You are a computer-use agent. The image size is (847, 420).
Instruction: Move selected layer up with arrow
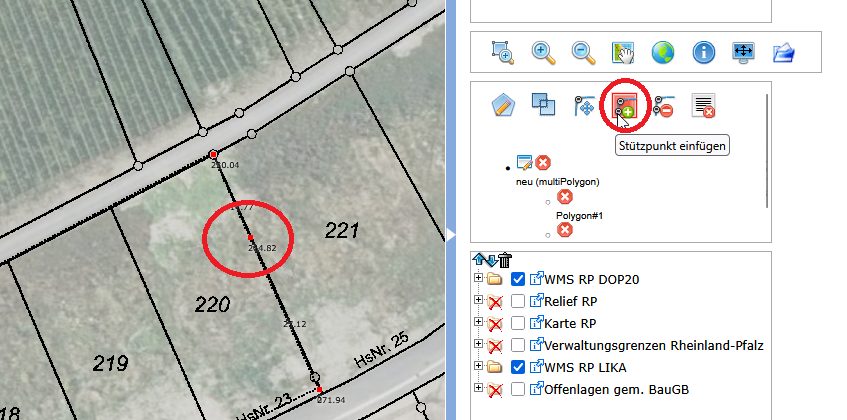[x=481, y=260]
